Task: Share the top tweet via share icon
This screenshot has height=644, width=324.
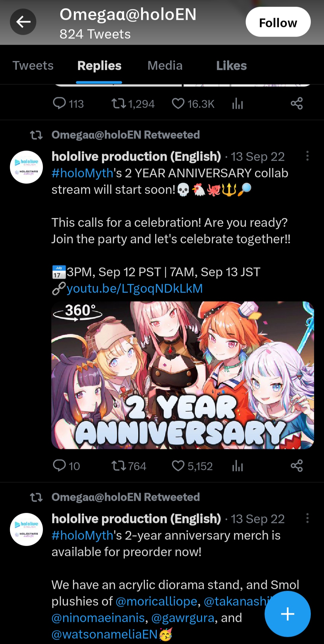Action: pos(296,104)
